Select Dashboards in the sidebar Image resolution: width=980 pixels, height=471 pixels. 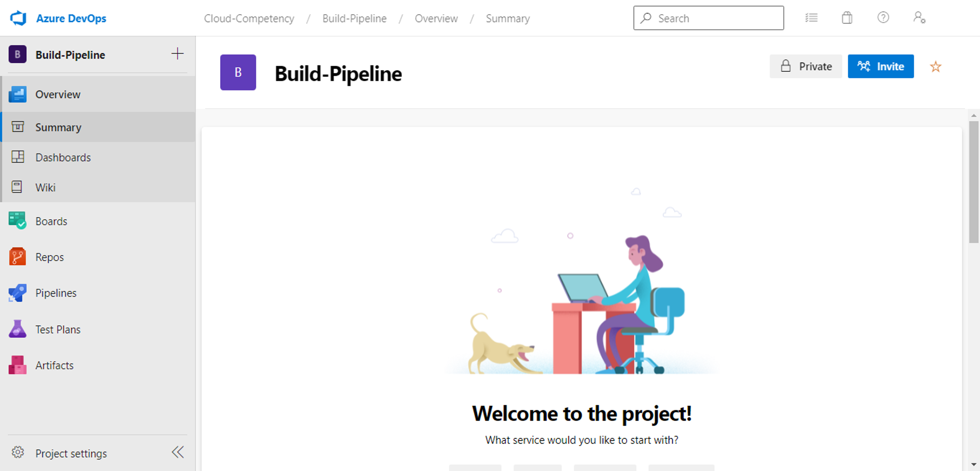point(63,157)
